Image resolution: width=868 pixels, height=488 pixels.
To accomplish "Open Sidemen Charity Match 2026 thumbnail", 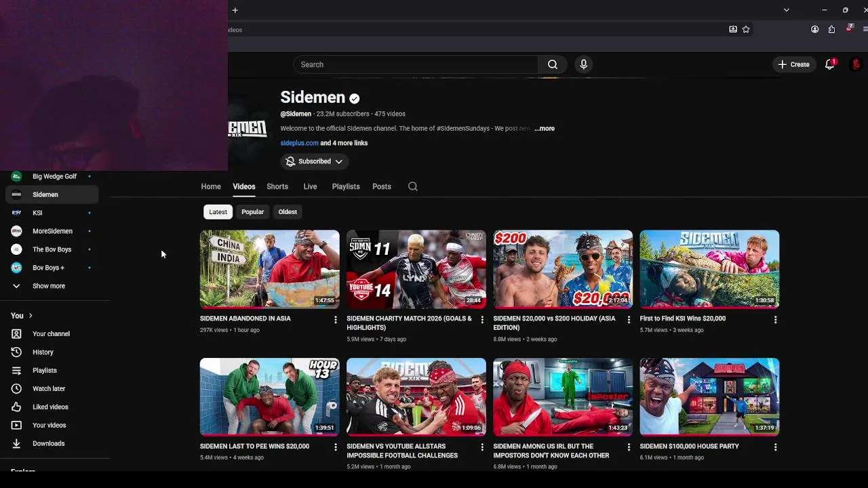I will pyautogui.click(x=416, y=269).
